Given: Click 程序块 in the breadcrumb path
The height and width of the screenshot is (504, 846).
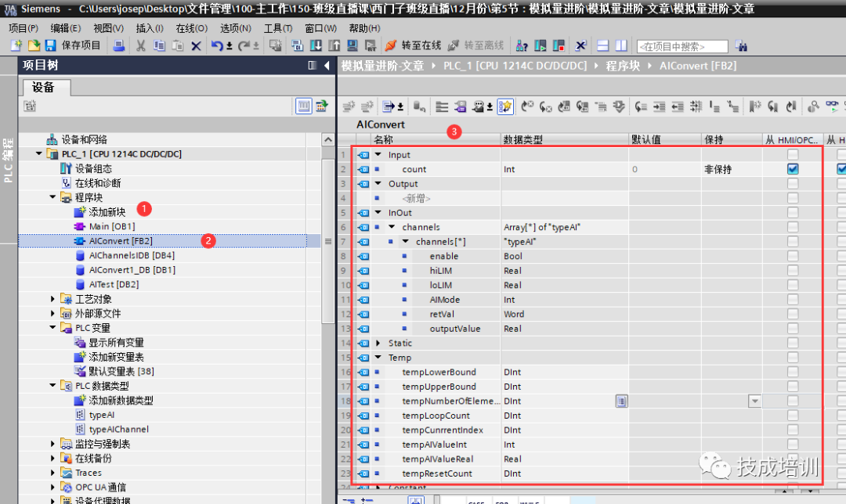Looking at the screenshot, I should 623,66.
